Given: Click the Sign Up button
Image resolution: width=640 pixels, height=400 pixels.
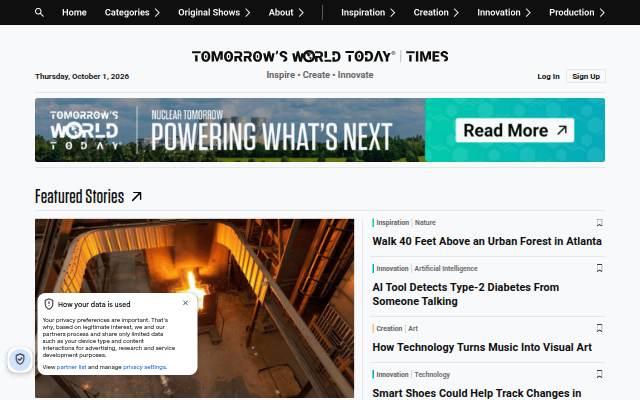Looking at the screenshot, I should coord(586,76).
